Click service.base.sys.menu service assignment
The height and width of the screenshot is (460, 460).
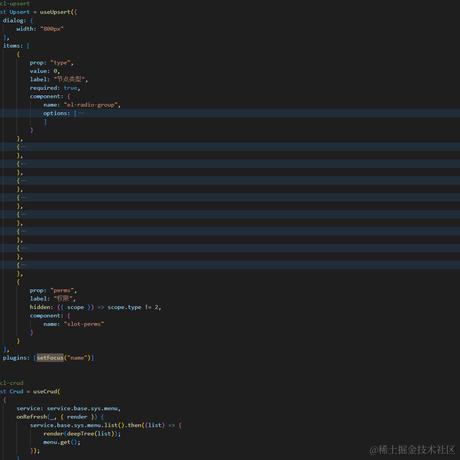click(68, 408)
